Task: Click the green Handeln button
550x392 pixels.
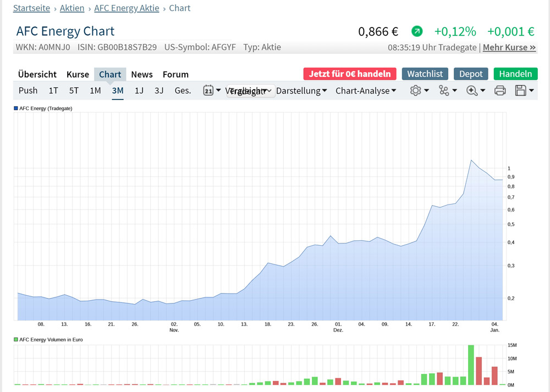Action: point(515,74)
